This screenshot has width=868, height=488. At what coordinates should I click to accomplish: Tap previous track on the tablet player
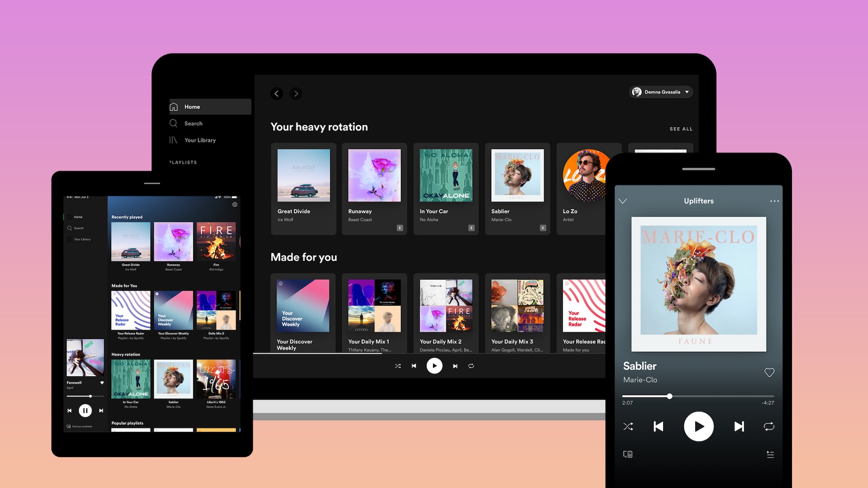coord(69,411)
